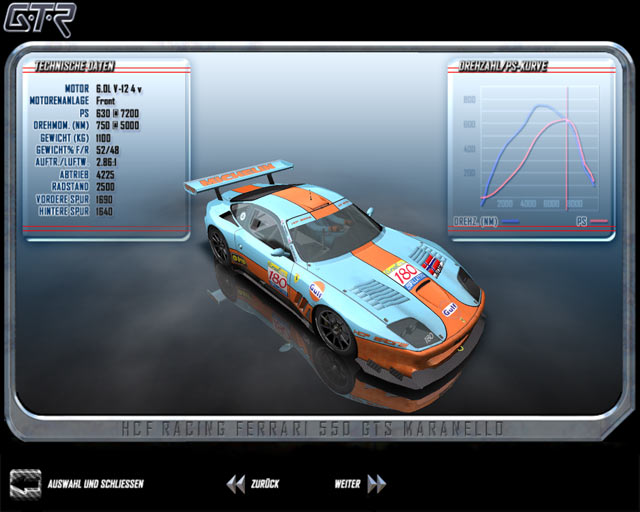The image size is (640, 512).
Task: Click the Drehz. (NM) blue legend entry
Action: coord(486,222)
